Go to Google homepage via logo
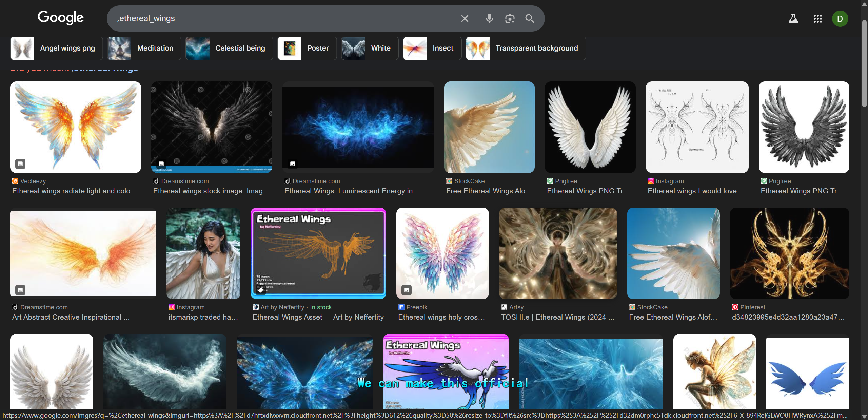 pyautogui.click(x=61, y=18)
